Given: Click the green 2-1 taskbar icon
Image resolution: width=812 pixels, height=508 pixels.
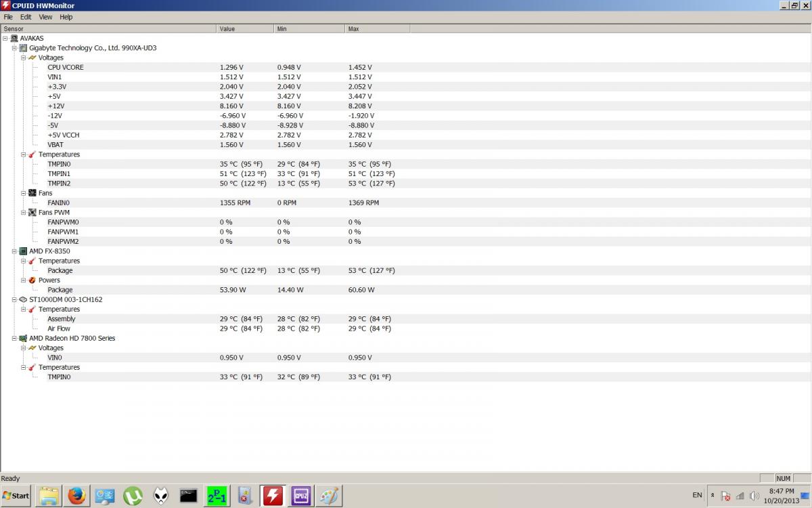Looking at the screenshot, I should pyautogui.click(x=217, y=496).
